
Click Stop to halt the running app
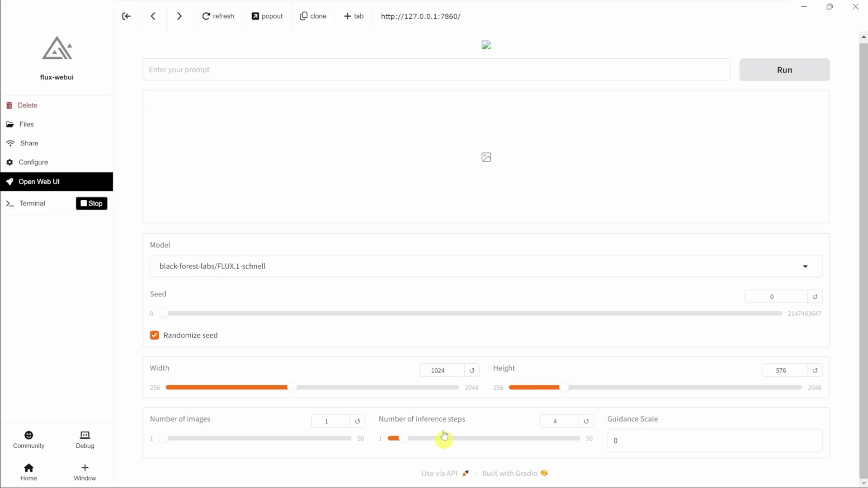click(x=91, y=203)
